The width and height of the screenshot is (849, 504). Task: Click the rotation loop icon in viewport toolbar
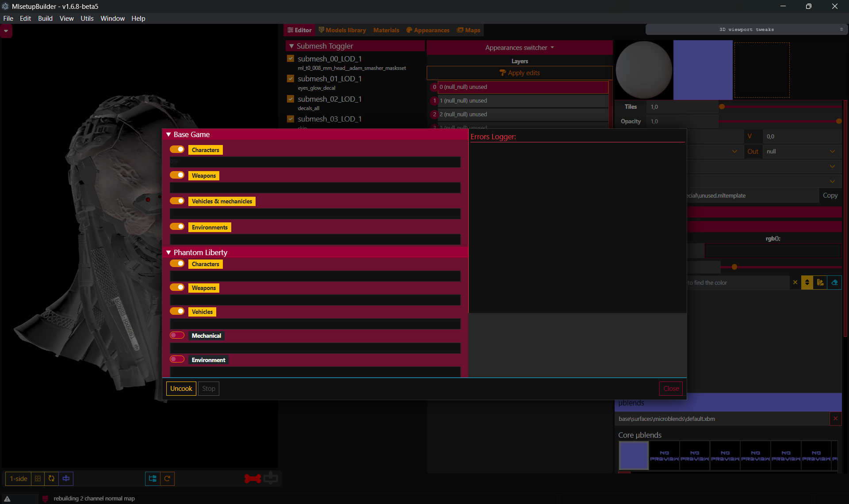51,478
